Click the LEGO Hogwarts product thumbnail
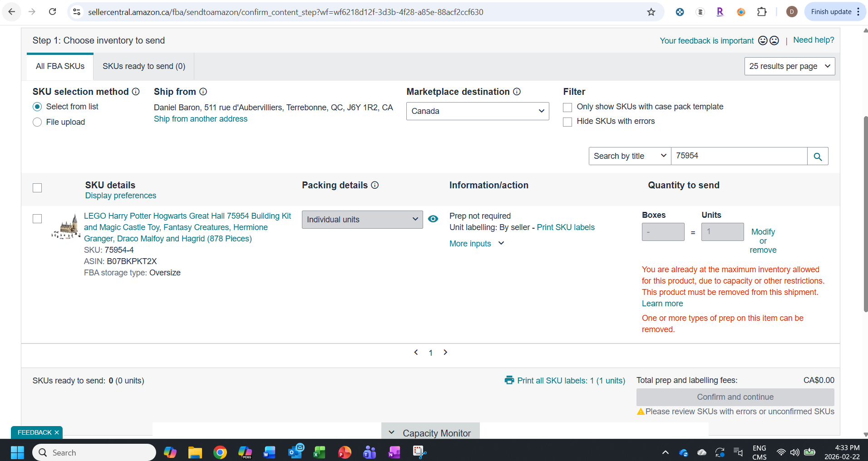Screen dimensions: 868x461 66,226
